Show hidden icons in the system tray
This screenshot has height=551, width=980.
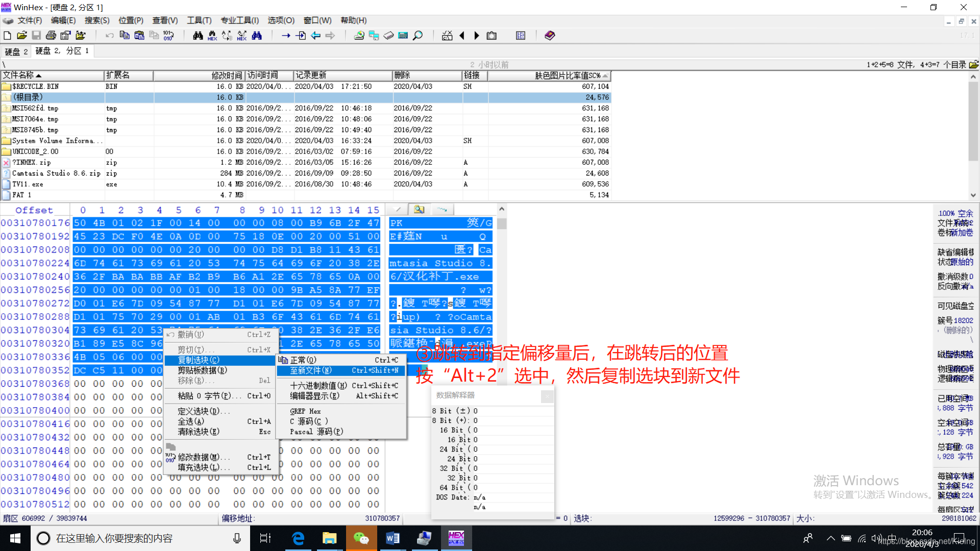831,538
